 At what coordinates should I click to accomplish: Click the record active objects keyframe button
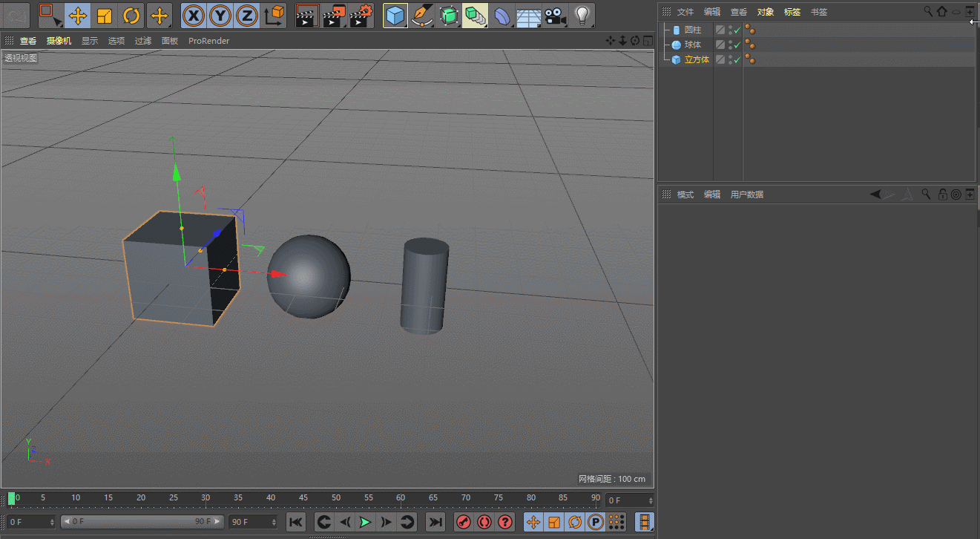[x=464, y=522]
